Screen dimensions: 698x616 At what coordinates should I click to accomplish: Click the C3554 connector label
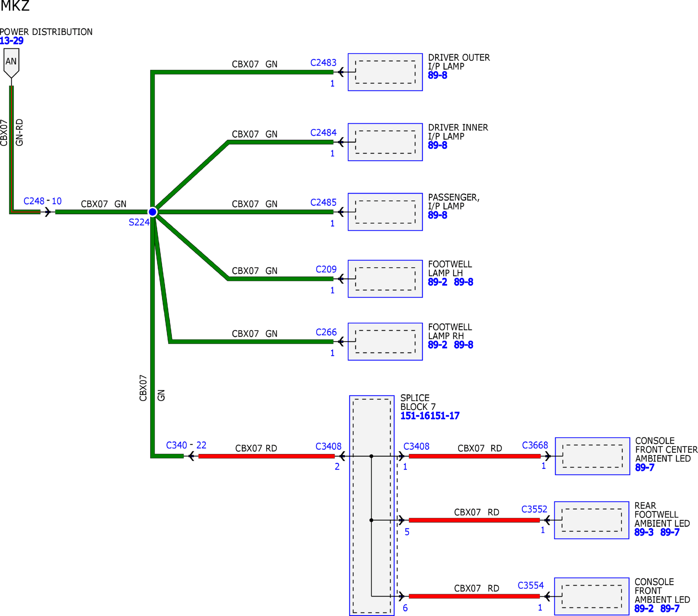[x=531, y=585]
